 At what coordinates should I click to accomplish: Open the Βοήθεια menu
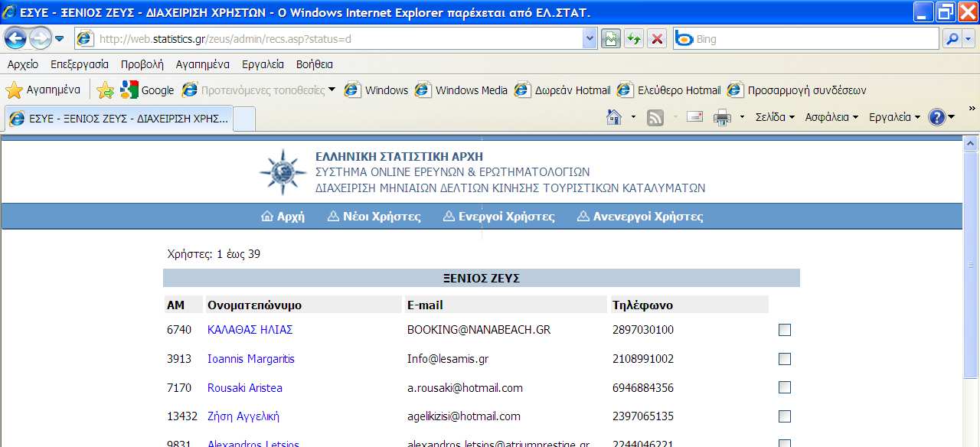(315, 64)
